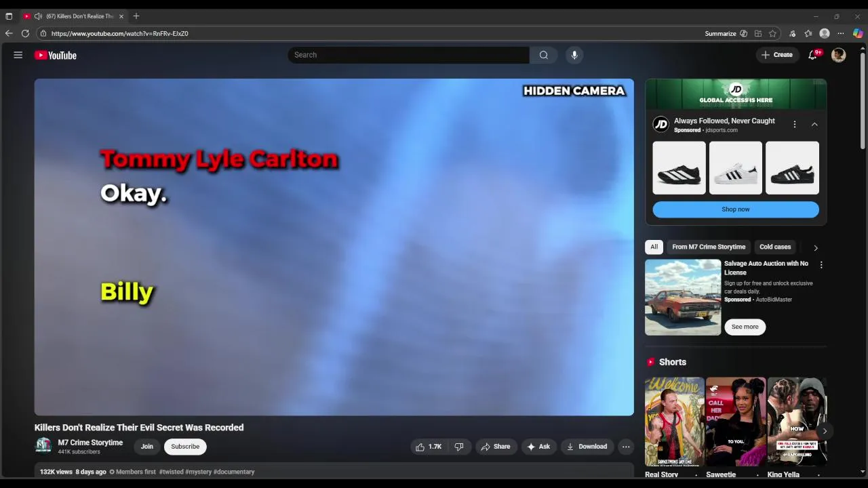
Task: Open the M7 Crime Storytime channel avatar
Action: 43,446
